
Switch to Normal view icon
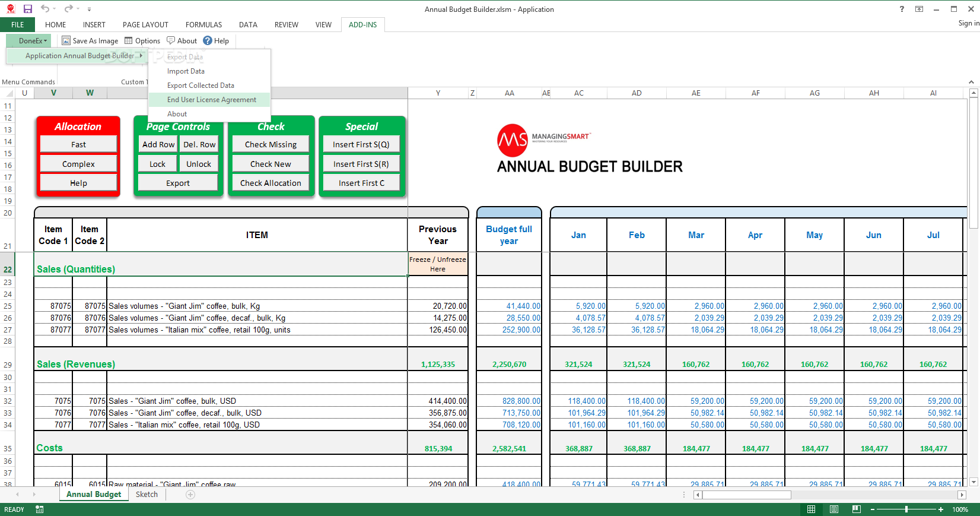pos(811,509)
